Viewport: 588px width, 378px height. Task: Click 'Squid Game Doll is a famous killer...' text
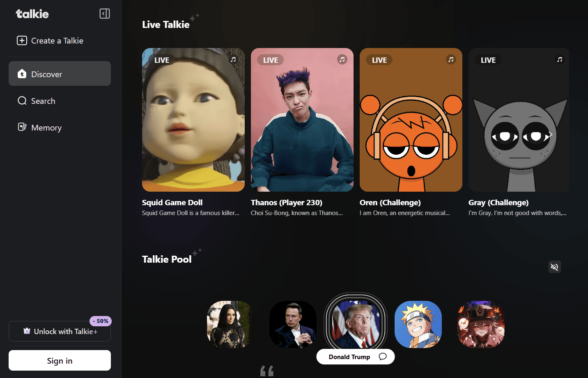191,213
